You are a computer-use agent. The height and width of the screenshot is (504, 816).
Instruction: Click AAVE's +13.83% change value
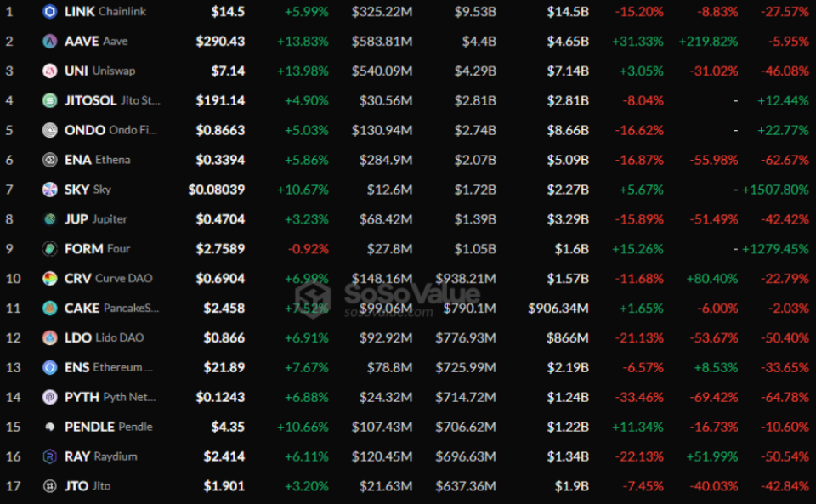(x=303, y=42)
